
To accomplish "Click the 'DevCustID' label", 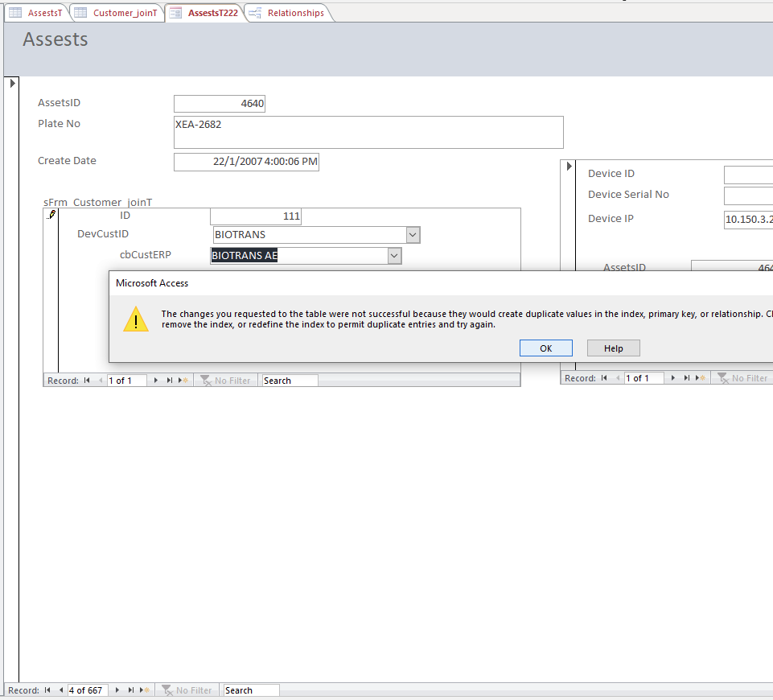I will (103, 233).
